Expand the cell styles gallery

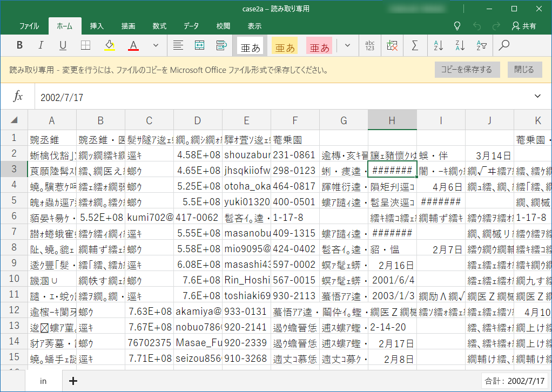[x=347, y=45]
